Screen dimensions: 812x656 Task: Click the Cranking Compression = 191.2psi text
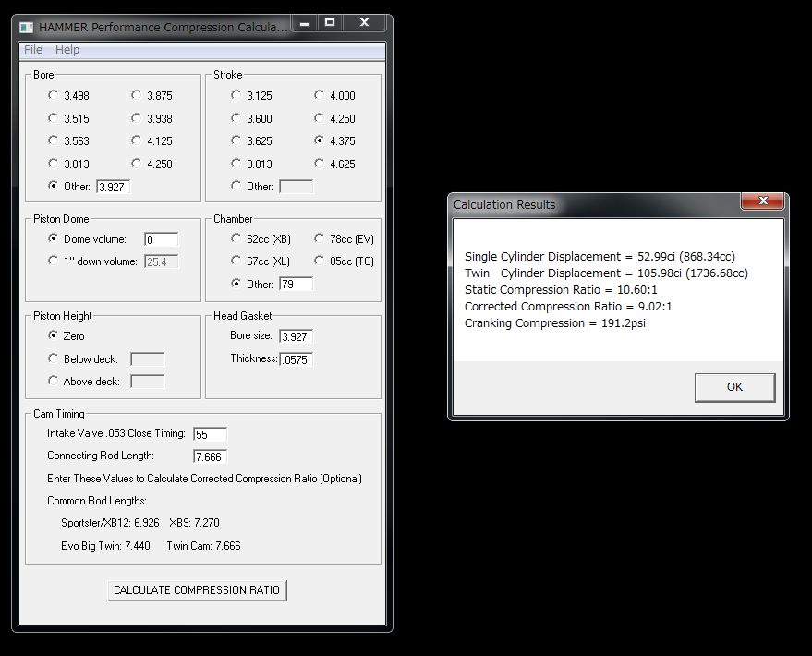554,323
